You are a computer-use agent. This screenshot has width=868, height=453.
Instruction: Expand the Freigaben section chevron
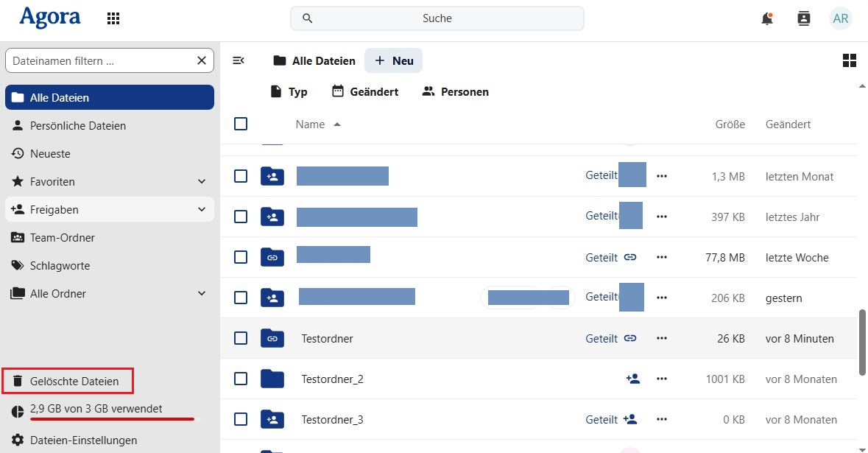point(202,209)
